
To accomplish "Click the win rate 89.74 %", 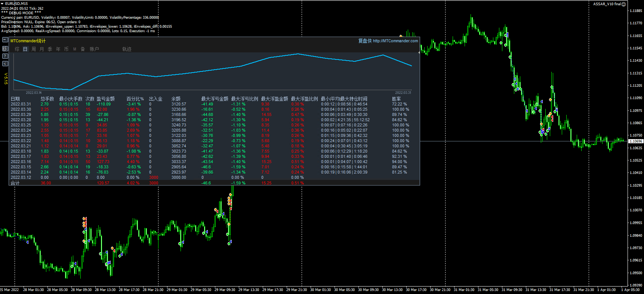I will 400,114.
